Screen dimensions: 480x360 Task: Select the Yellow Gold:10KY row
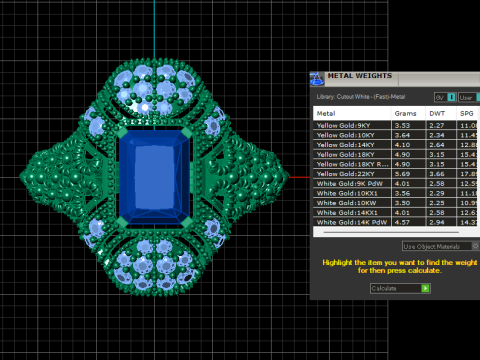pyautogui.click(x=396, y=135)
